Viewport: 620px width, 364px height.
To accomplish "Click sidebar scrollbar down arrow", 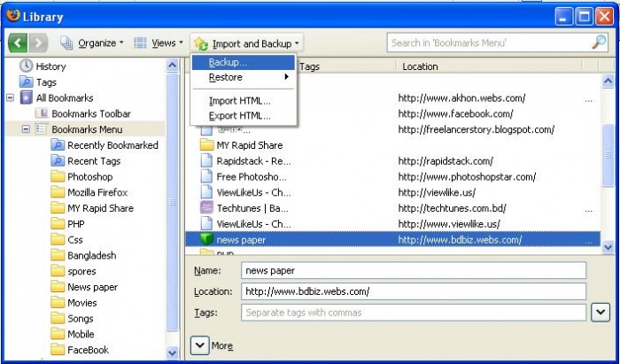I will coord(173,352).
